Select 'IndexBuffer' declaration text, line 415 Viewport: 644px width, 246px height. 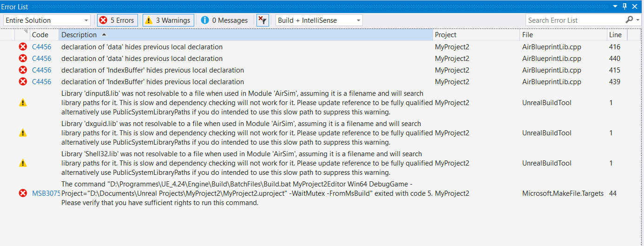(x=152, y=70)
